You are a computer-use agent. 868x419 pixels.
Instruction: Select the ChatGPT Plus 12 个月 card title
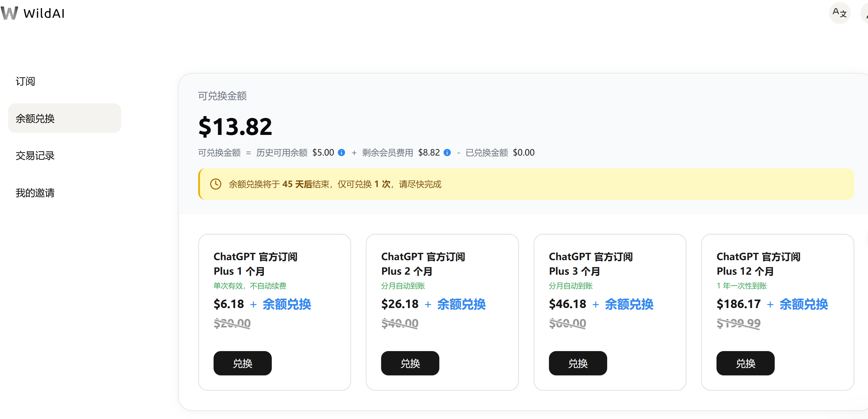758,263
